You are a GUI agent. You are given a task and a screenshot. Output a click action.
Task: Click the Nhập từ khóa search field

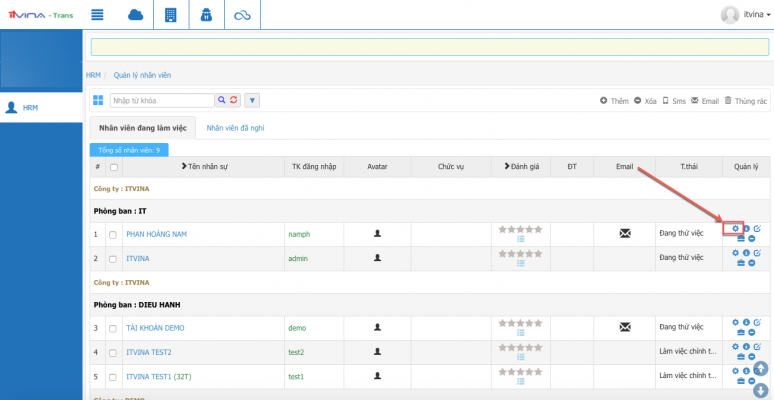pyautogui.click(x=161, y=100)
